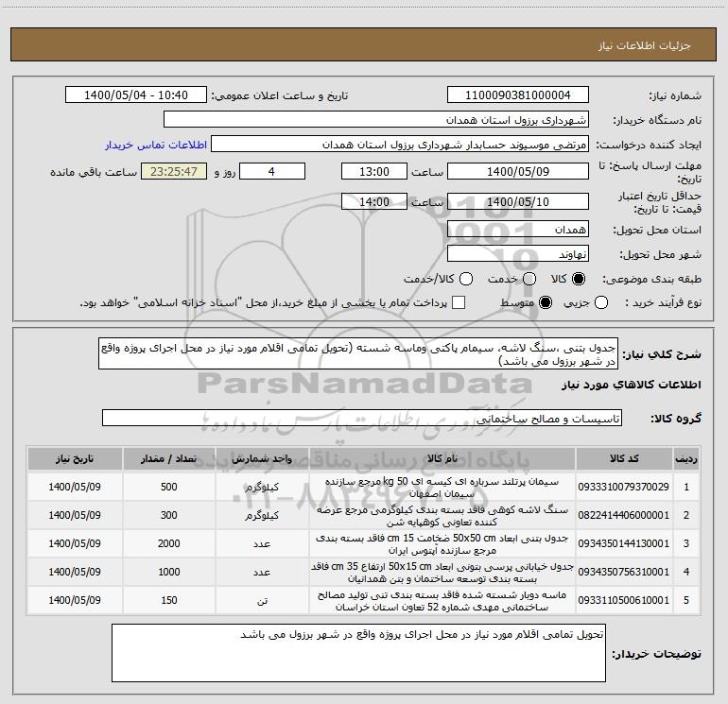Click the unit تن in row 5
The width and height of the screenshot is (728, 704).
point(262,600)
